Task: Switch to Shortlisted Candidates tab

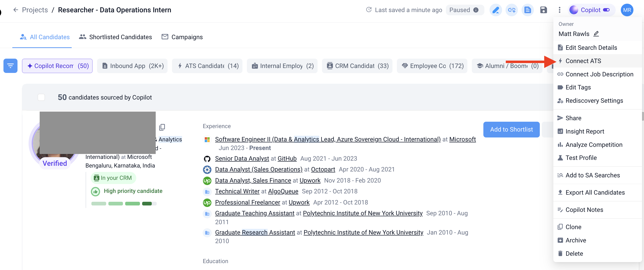Action: 115,37
